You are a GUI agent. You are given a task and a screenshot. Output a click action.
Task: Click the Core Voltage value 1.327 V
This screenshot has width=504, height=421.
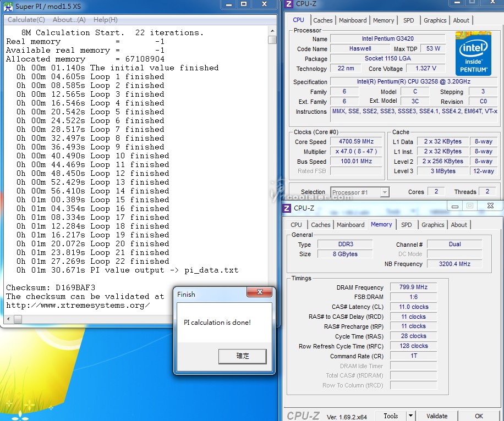(x=425, y=68)
